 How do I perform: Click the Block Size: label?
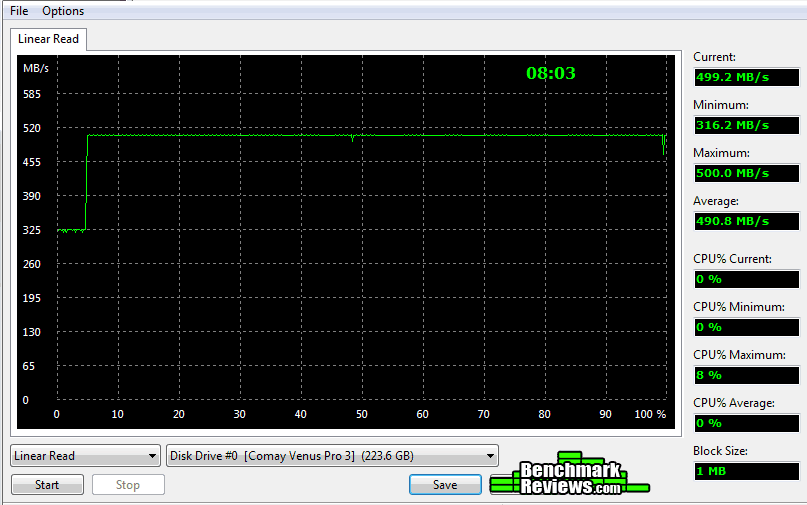(720, 451)
